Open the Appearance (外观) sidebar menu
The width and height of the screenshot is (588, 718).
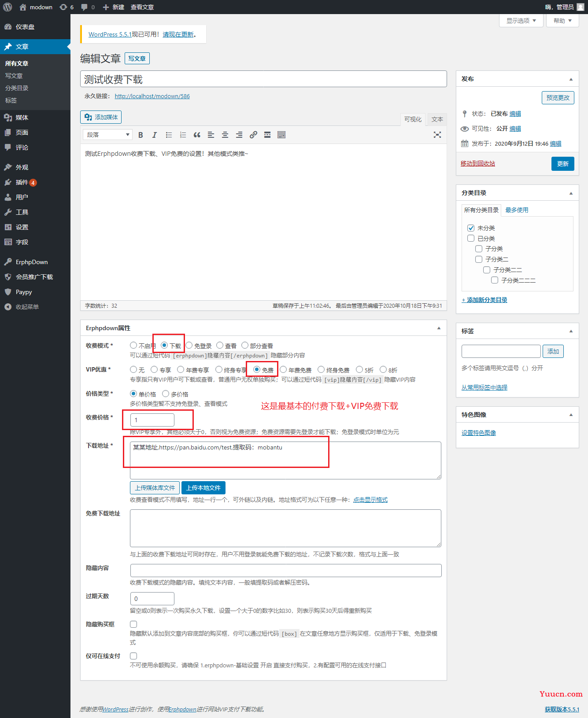point(35,167)
